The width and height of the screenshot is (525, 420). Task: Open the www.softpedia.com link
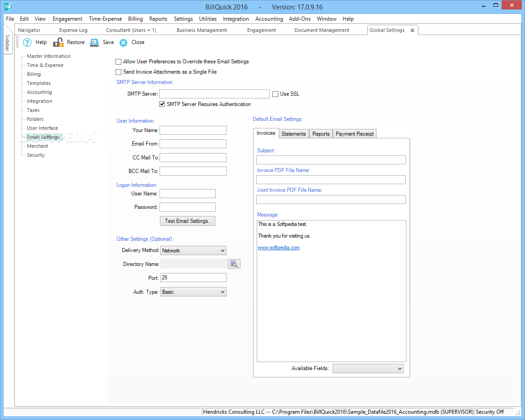(x=279, y=248)
